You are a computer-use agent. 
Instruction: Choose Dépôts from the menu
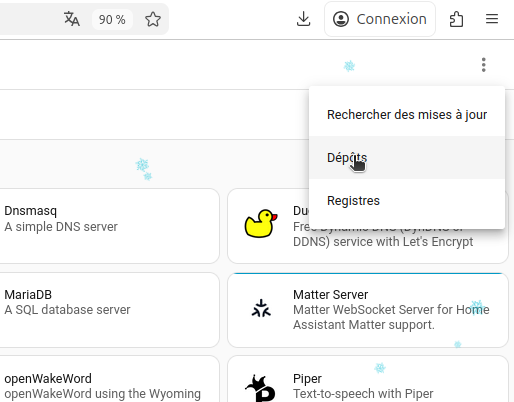click(x=407, y=158)
